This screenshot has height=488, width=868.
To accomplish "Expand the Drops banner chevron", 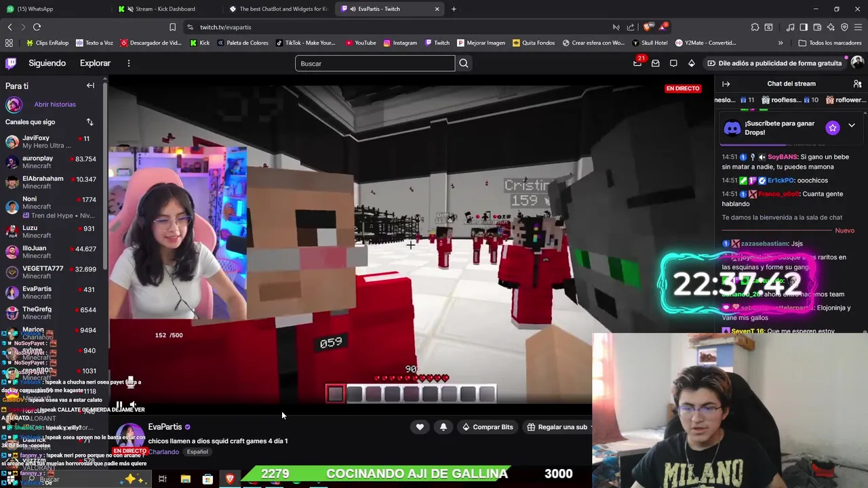I will 852,126.
